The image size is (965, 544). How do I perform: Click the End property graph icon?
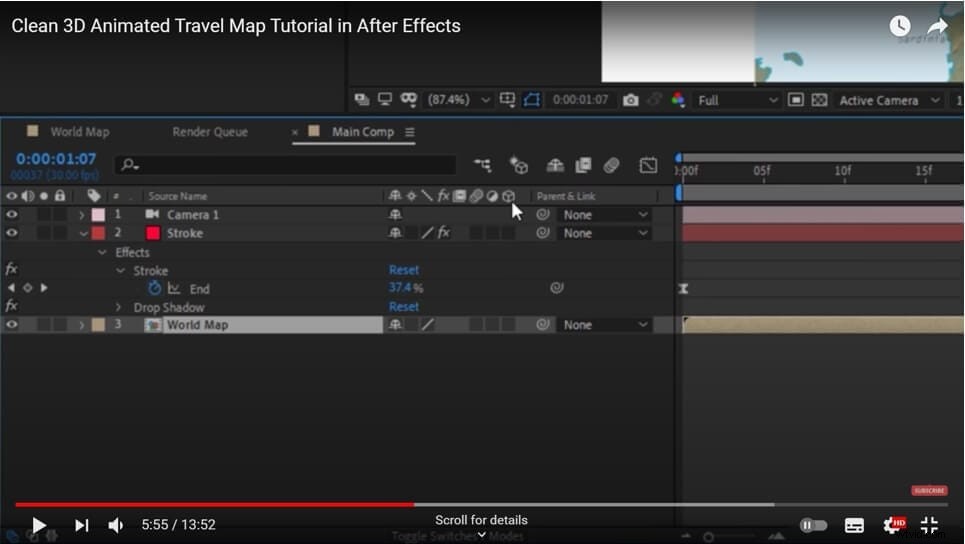click(174, 289)
